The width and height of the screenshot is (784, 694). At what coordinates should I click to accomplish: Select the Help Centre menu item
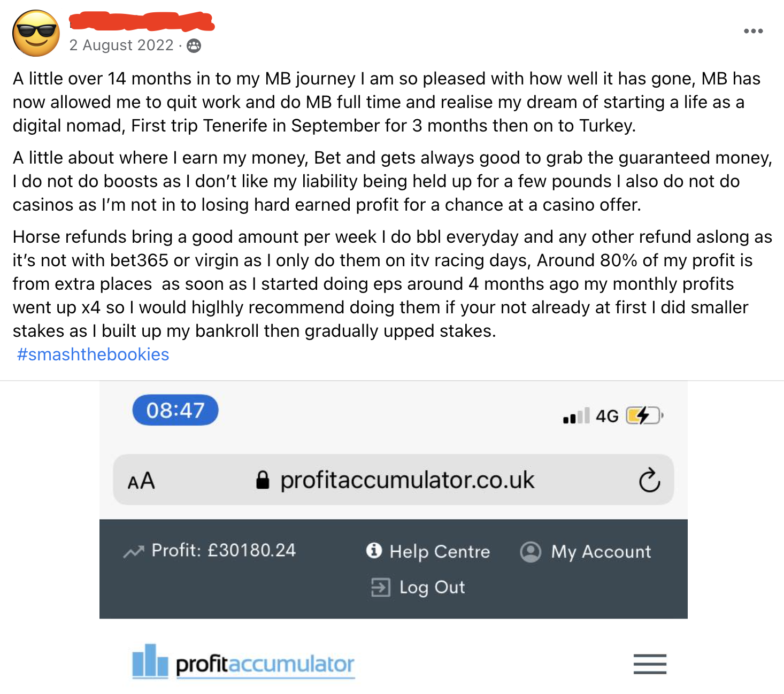point(440,551)
